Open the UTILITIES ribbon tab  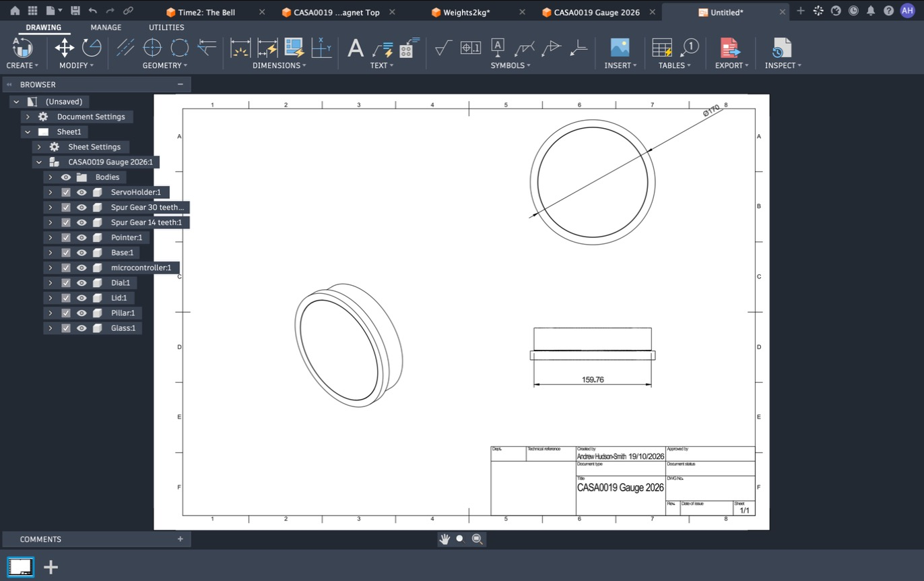(166, 28)
